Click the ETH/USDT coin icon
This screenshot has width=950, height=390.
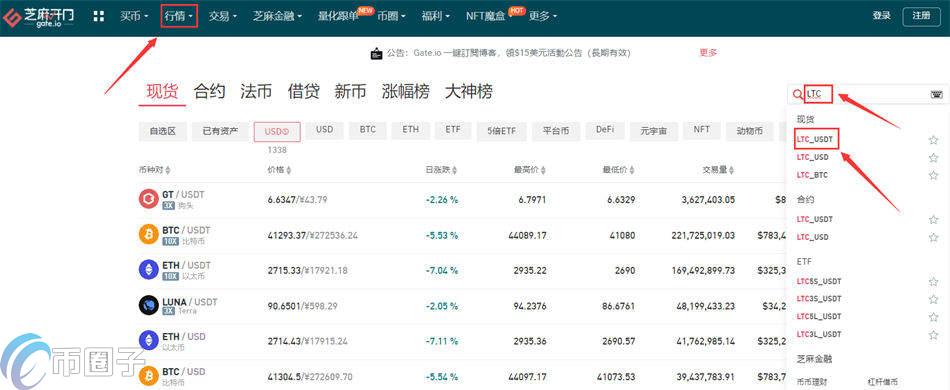148,269
